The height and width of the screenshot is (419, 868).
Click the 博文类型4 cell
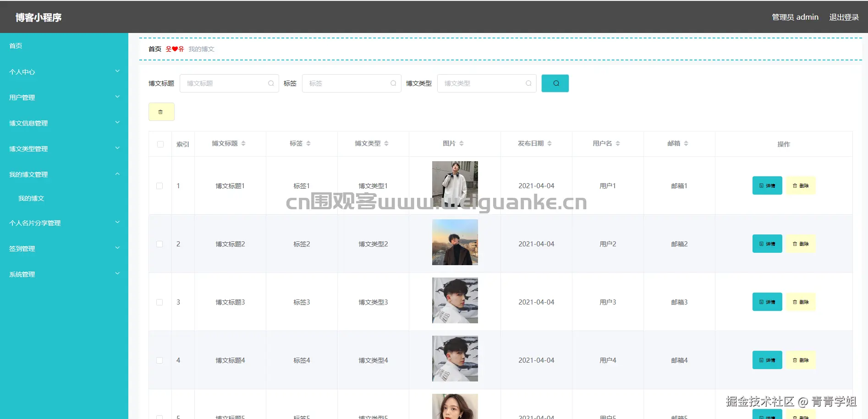click(x=373, y=360)
